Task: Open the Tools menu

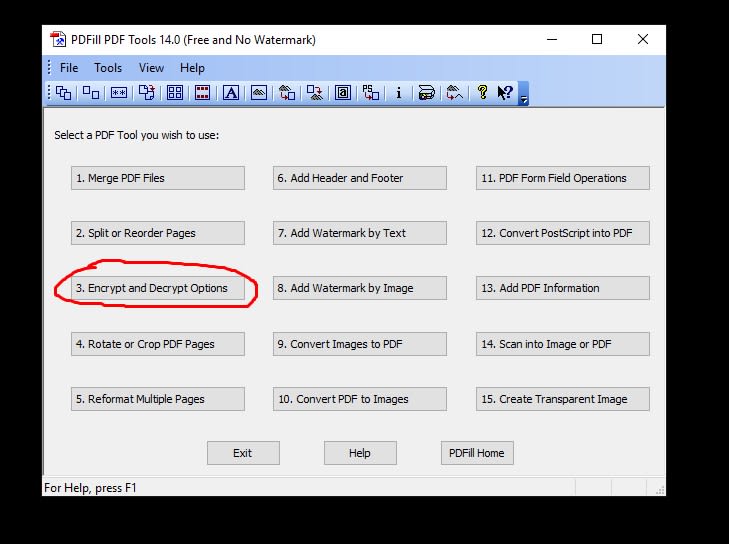Action: click(108, 68)
